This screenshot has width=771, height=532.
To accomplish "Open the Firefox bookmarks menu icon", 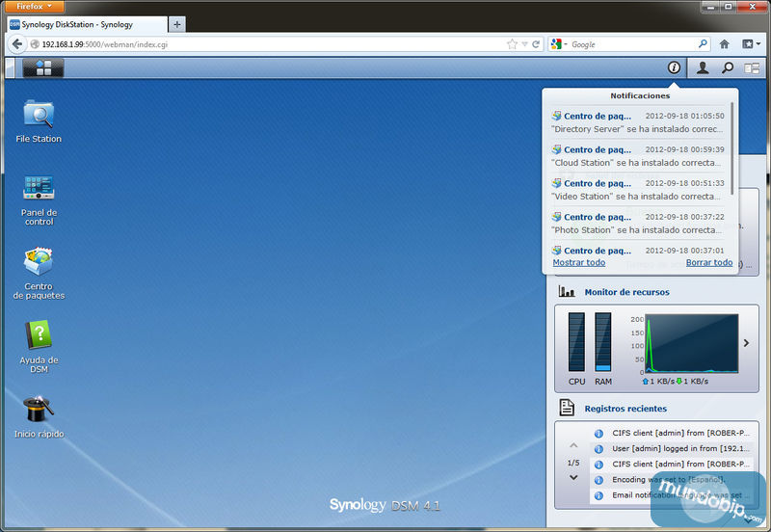I will pyautogui.click(x=751, y=44).
